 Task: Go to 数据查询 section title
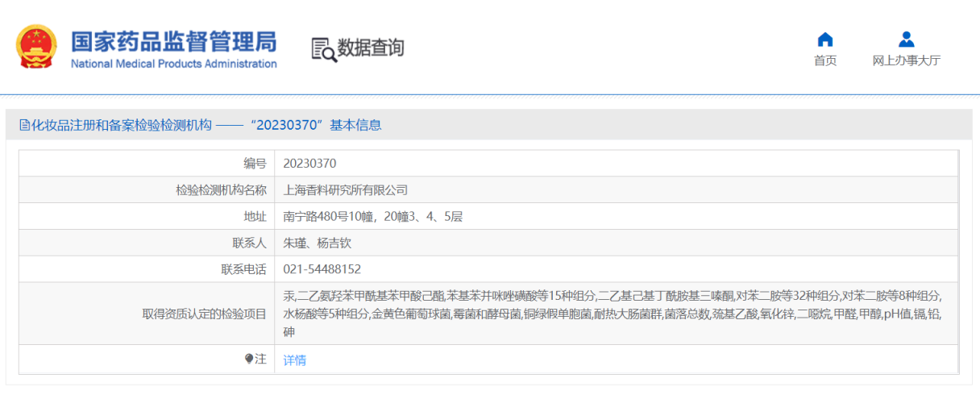click(371, 48)
